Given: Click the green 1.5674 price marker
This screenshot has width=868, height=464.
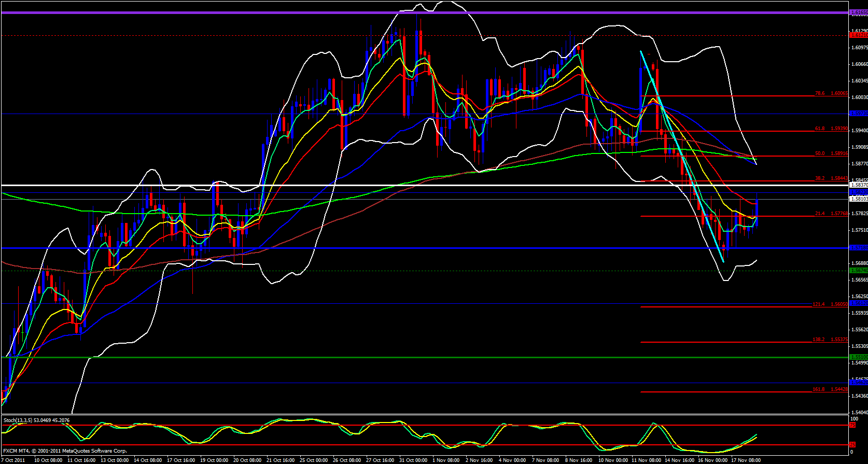Looking at the screenshot, I should (x=859, y=271).
